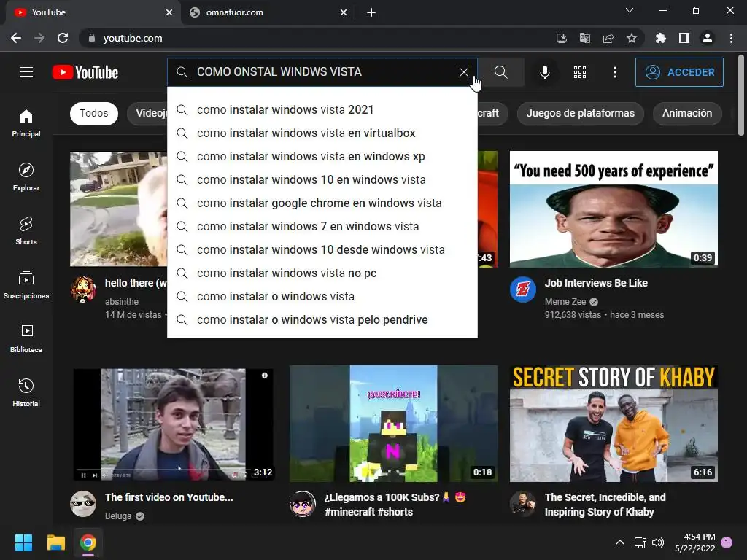Choose suggestion about google chrome
The width and height of the screenshot is (747, 560).
(322, 203)
